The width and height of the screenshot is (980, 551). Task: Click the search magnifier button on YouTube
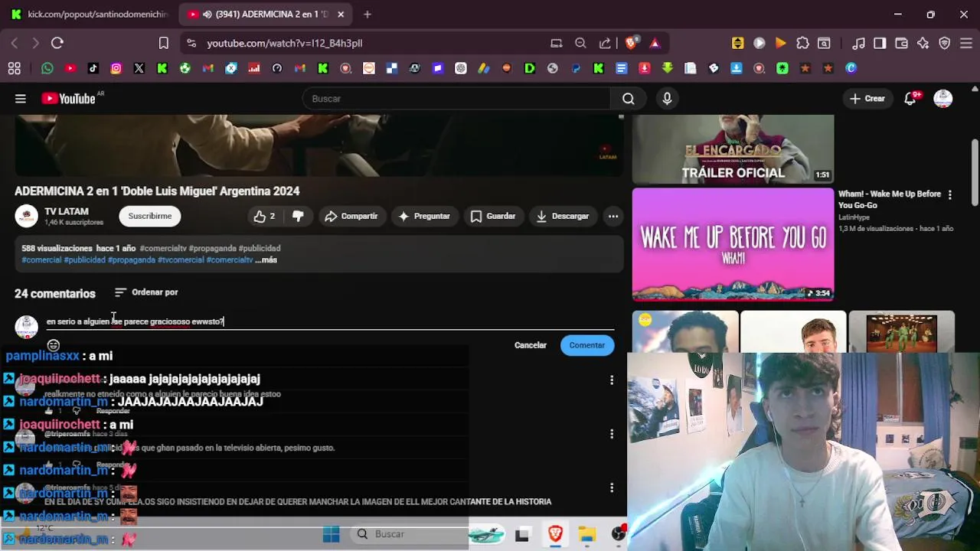tap(629, 99)
